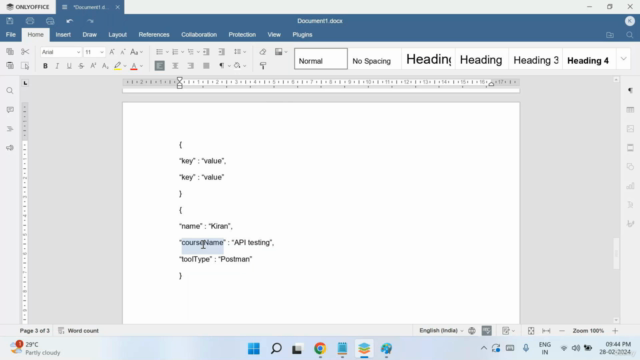640x360 pixels.
Task: Open table settings in right sidebar
Action: tap(630, 110)
